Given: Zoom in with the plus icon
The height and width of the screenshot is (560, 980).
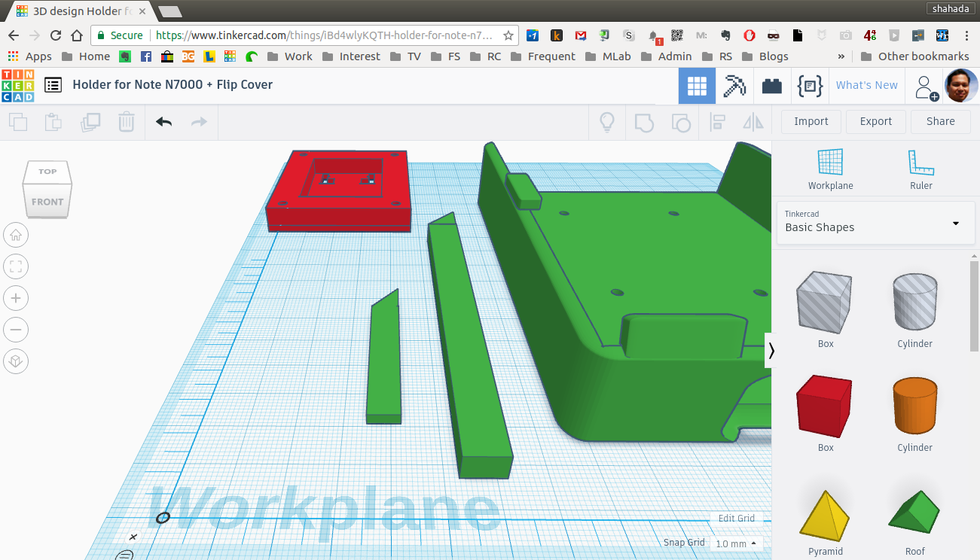Looking at the screenshot, I should pyautogui.click(x=16, y=298).
